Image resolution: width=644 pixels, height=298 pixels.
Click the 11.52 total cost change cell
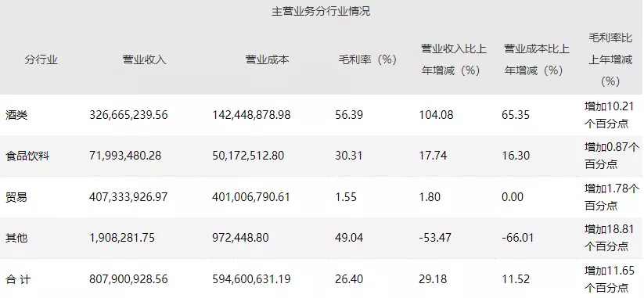click(x=514, y=279)
